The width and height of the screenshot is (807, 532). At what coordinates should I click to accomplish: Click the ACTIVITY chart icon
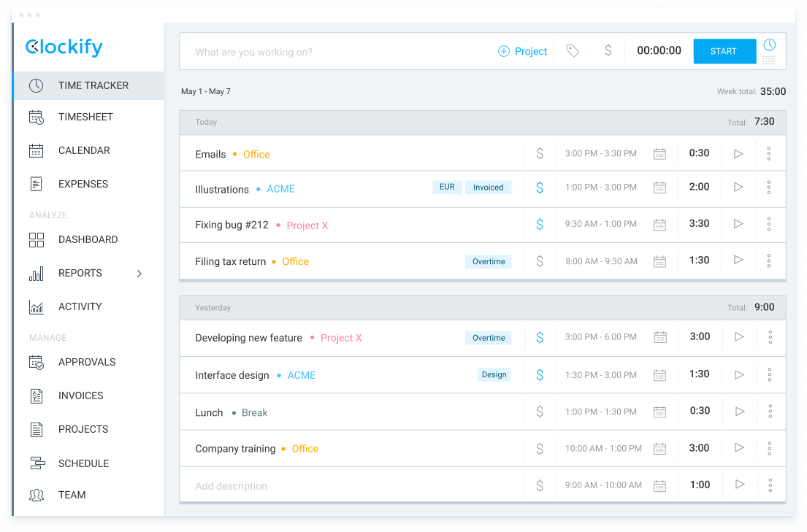pyautogui.click(x=37, y=307)
